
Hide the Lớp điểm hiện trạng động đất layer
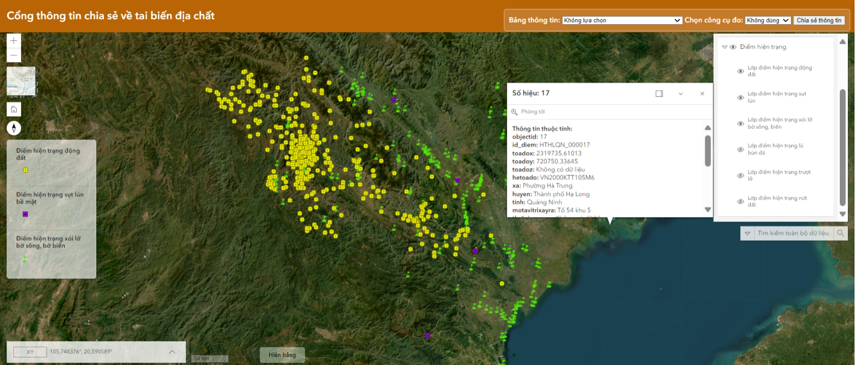(x=740, y=71)
